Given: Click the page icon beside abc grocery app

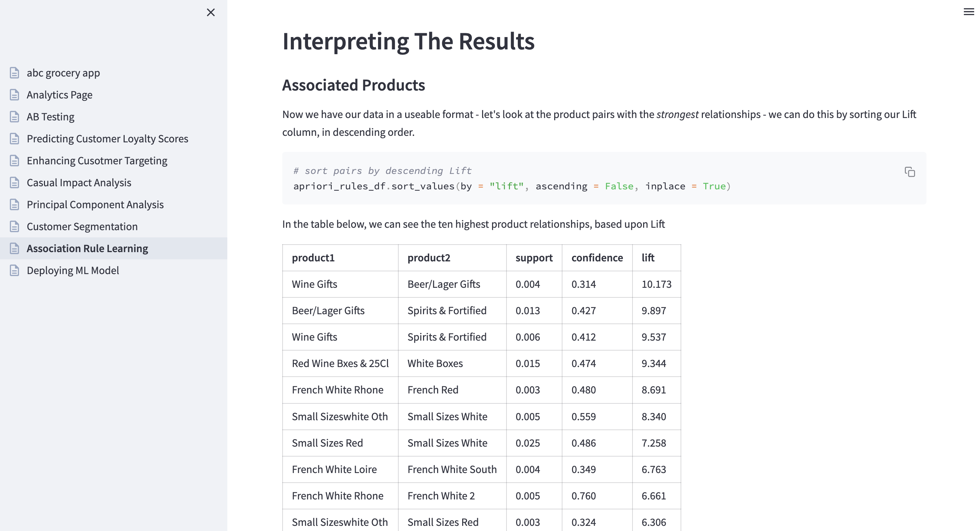Looking at the screenshot, I should pyautogui.click(x=14, y=73).
